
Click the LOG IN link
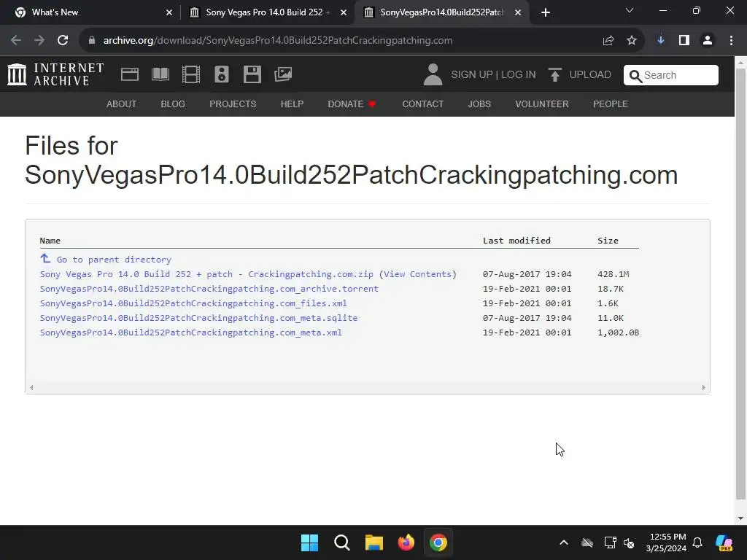tap(519, 75)
